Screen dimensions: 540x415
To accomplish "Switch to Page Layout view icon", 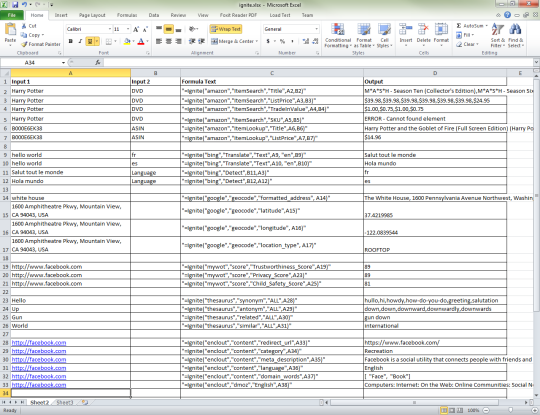I will pos(452,410).
